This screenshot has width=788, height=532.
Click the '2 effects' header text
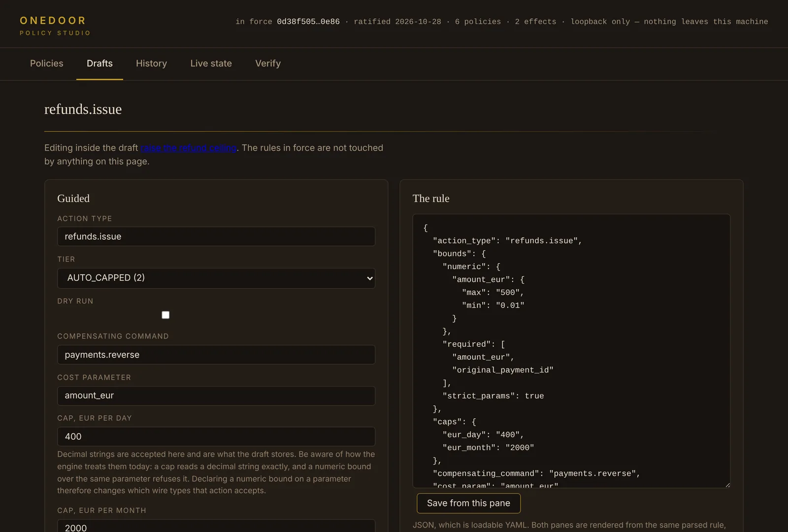click(535, 22)
